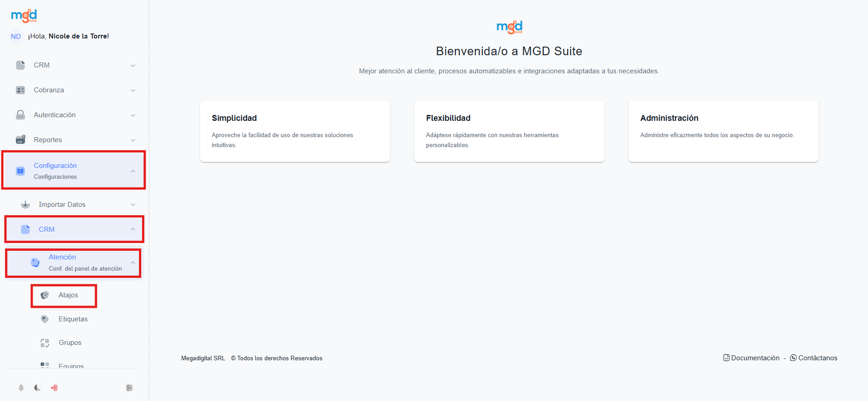Open the Documentación link

pos(755,358)
